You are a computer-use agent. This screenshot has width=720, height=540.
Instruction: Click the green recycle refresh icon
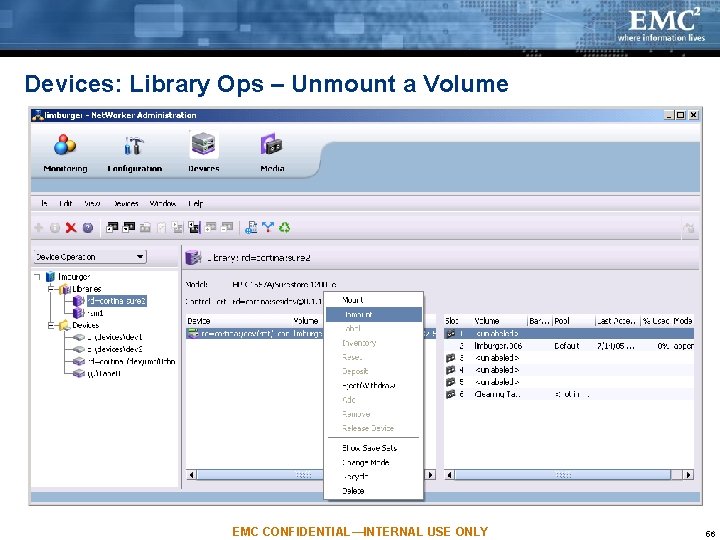[285, 228]
